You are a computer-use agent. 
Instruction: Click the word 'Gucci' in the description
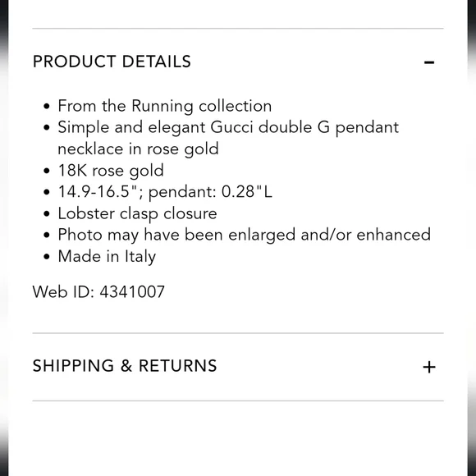[x=231, y=127]
